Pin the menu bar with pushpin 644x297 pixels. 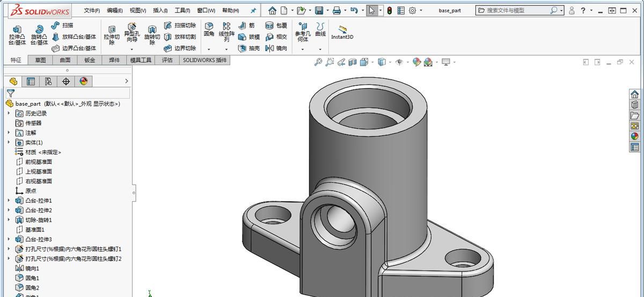click(x=253, y=10)
